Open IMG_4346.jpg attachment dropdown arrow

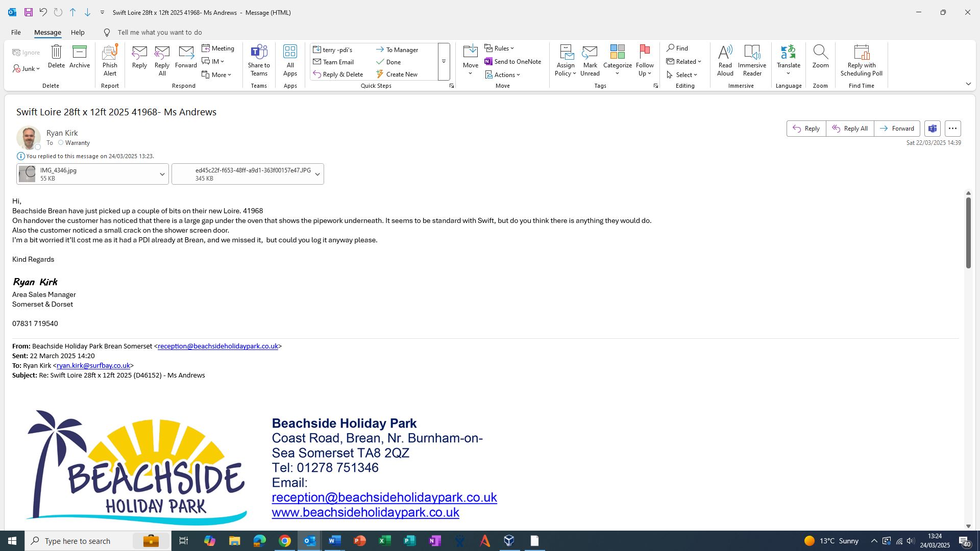pos(162,174)
